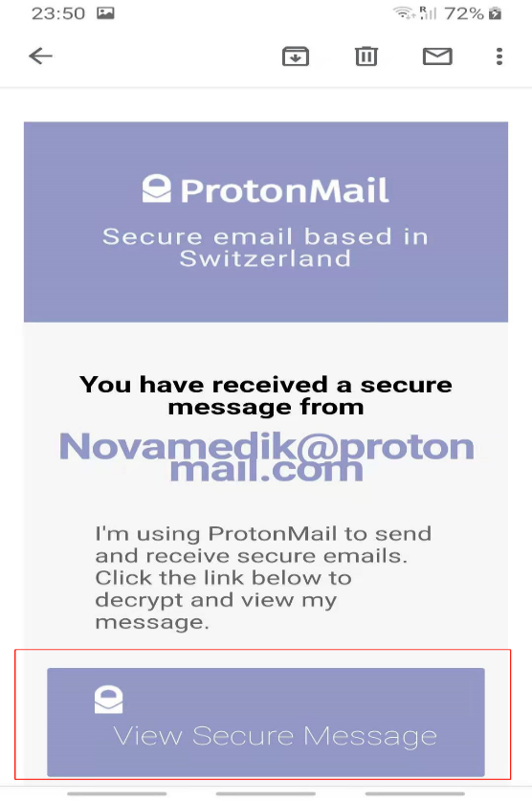This screenshot has height=802, width=532.
Task: Open the three-dot more options menu
Action: coord(499,56)
